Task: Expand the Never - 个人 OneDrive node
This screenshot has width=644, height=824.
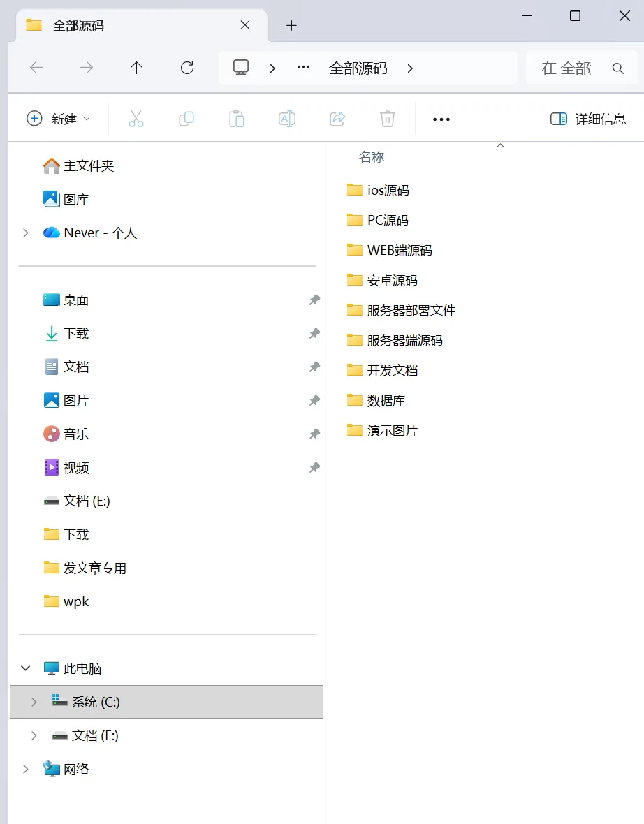Action: pyautogui.click(x=25, y=233)
